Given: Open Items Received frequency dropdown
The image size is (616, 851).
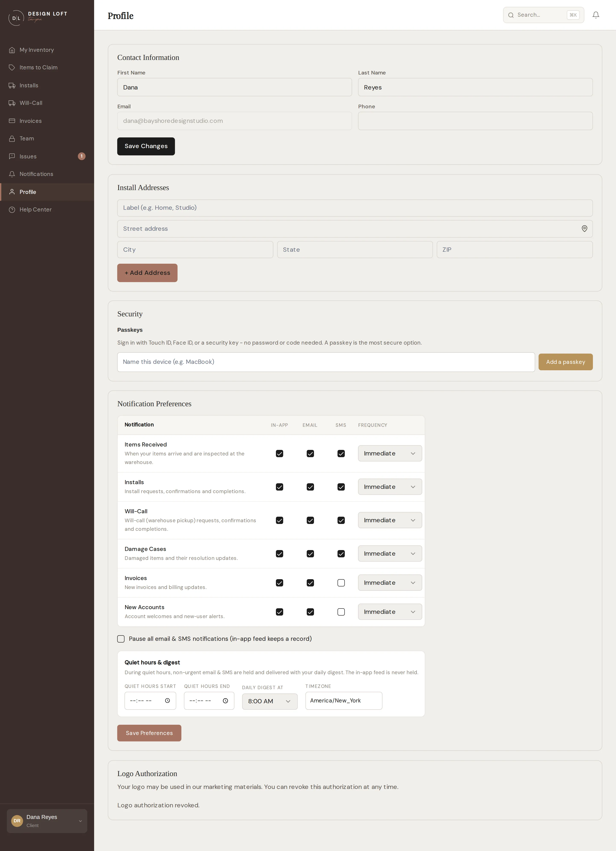Looking at the screenshot, I should pos(390,453).
